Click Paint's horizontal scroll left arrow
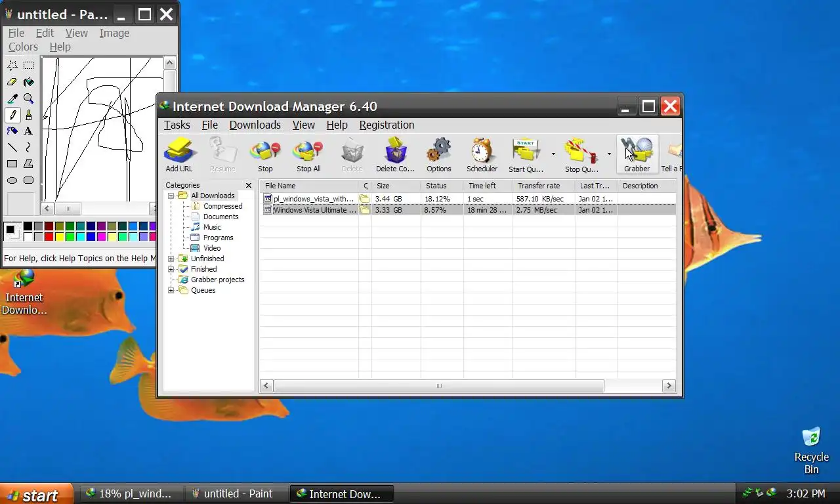 coord(47,209)
